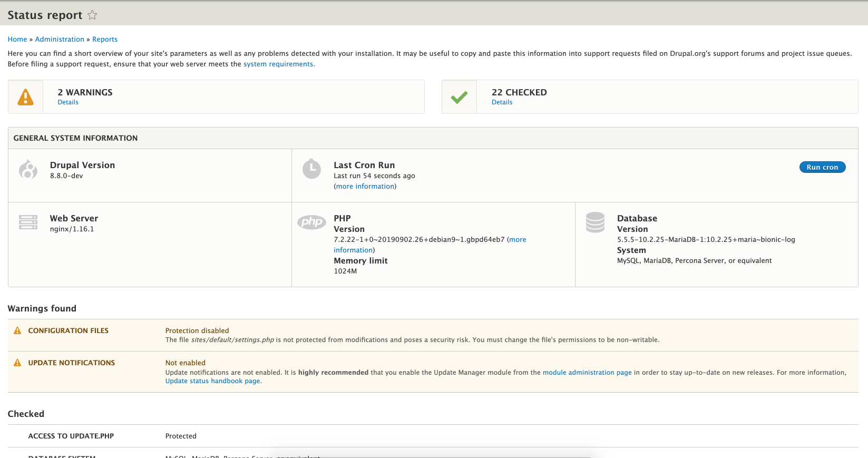Click the 2 WARNINGS heading
This screenshot has height=458, width=868.
85,92
